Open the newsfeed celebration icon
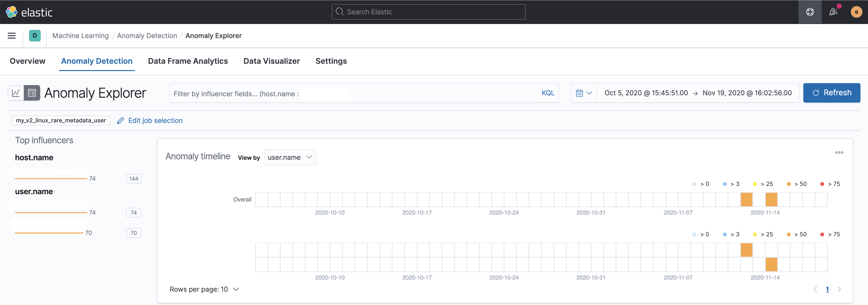868x305 pixels. click(833, 12)
